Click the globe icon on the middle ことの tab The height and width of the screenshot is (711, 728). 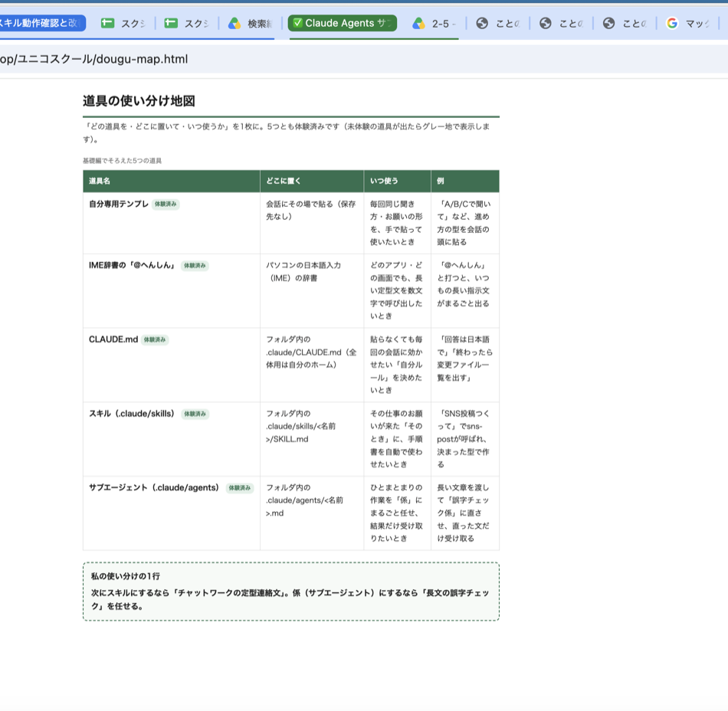coord(545,23)
